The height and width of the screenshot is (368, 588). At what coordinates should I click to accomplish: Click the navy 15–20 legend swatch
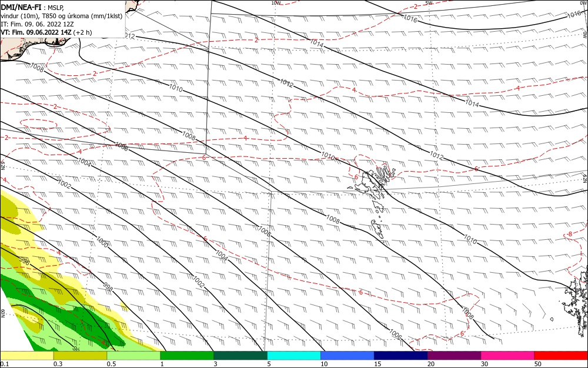401,356
